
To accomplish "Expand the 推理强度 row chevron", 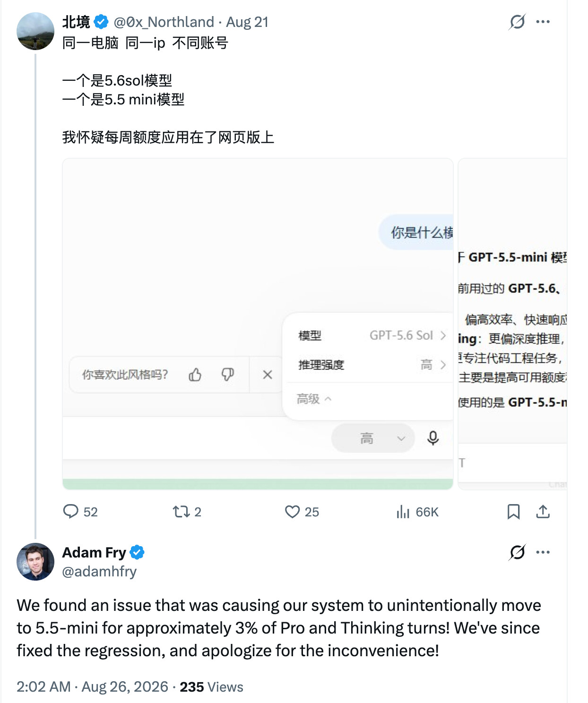I will point(443,365).
